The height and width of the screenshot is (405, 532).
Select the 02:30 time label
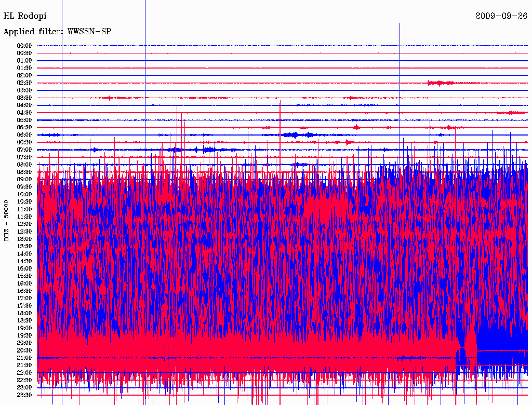point(25,83)
